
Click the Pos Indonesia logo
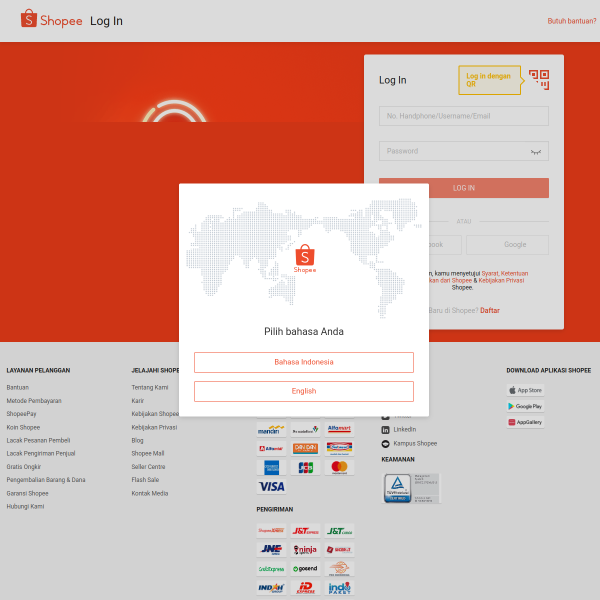point(339,569)
